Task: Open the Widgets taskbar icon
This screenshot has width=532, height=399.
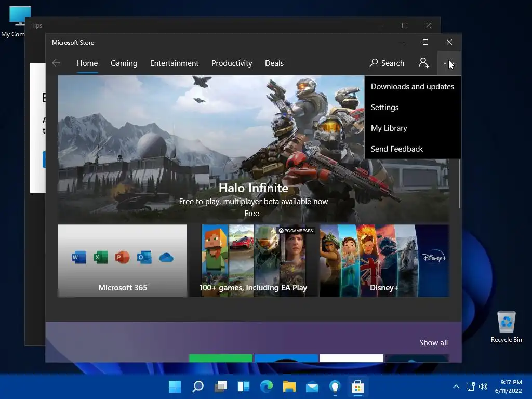Action: [244, 387]
